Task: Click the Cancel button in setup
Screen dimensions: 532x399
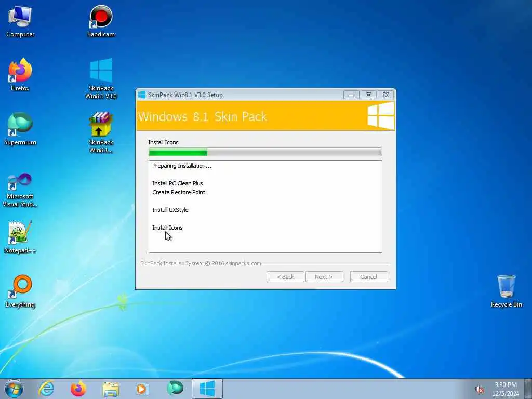Action: [x=369, y=277]
